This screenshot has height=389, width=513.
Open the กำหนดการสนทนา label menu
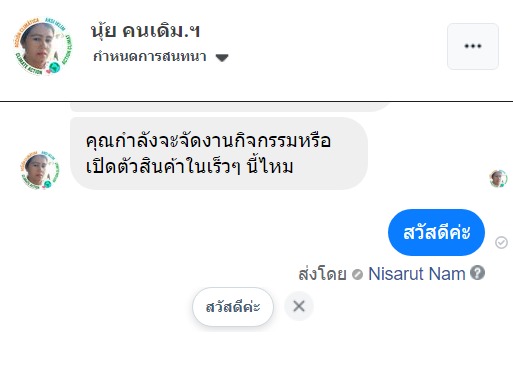pos(150,56)
